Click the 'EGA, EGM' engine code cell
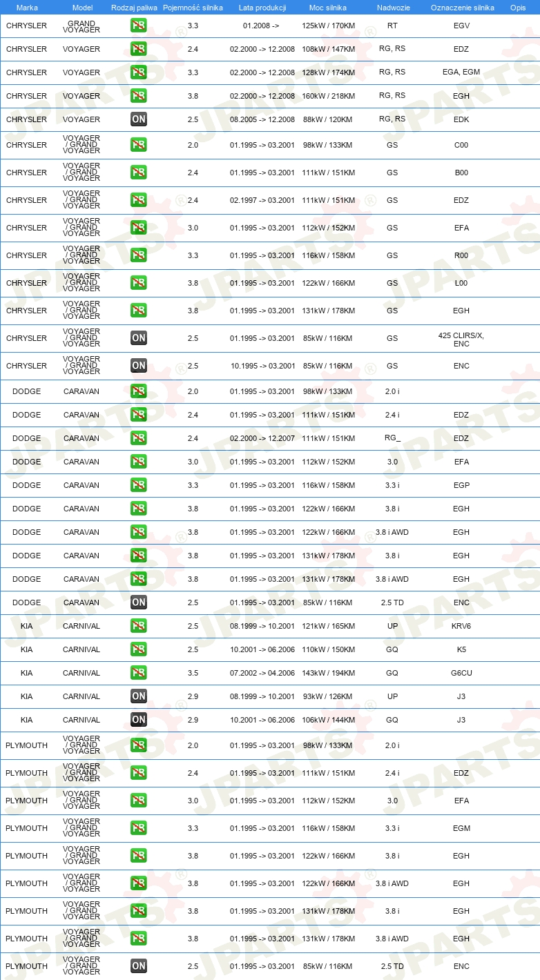Image resolution: width=540 pixels, height=980 pixels. (x=461, y=72)
